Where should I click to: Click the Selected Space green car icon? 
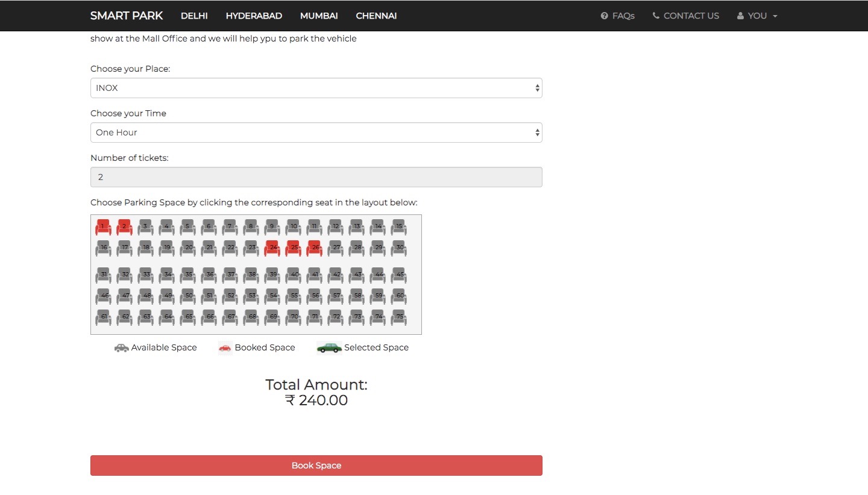(329, 347)
